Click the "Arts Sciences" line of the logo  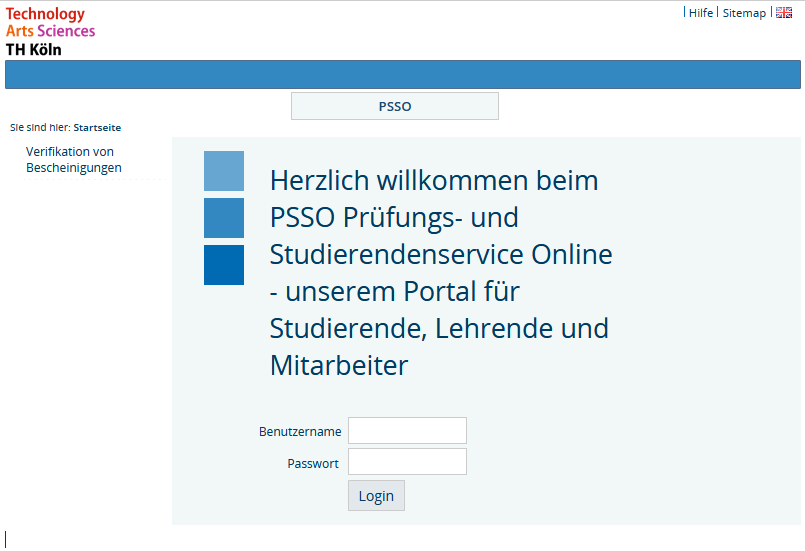(50, 31)
